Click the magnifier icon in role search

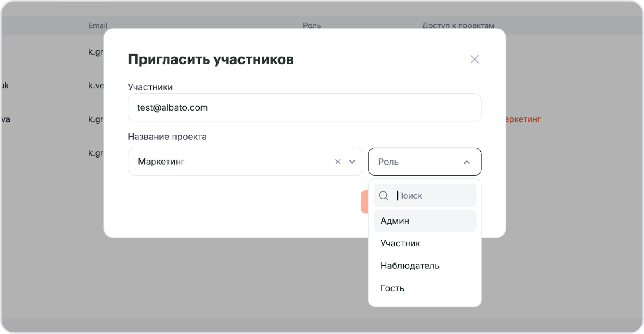(x=384, y=195)
